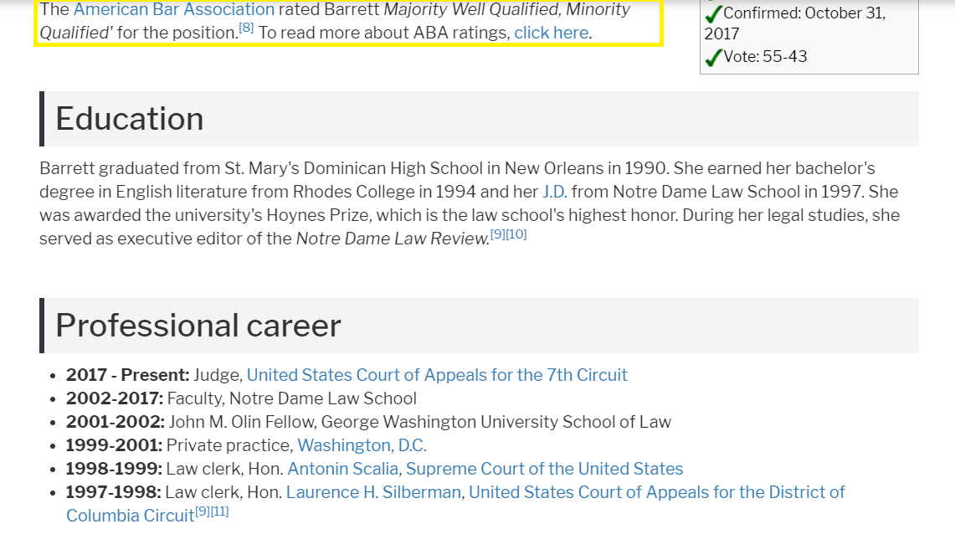Click the '1999-2001:' date label

point(114,445)
